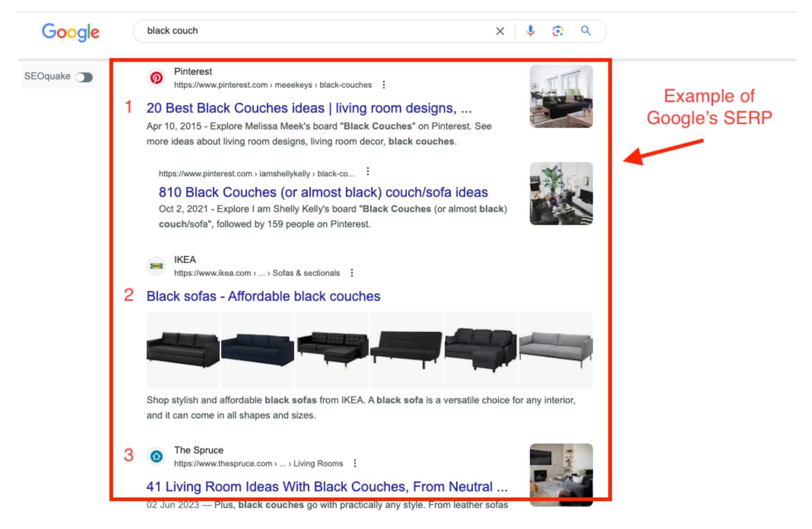
Task: Start a voice search with the microphone icon
Action: pos(530,31)
